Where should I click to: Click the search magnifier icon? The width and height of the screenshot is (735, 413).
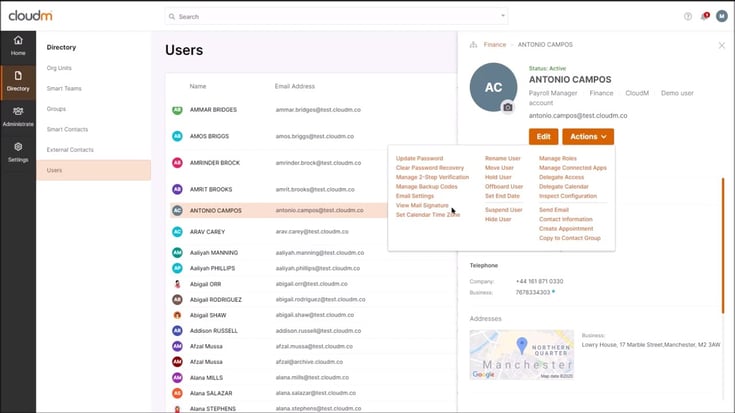pyautogui.click(x=172, y=16)
